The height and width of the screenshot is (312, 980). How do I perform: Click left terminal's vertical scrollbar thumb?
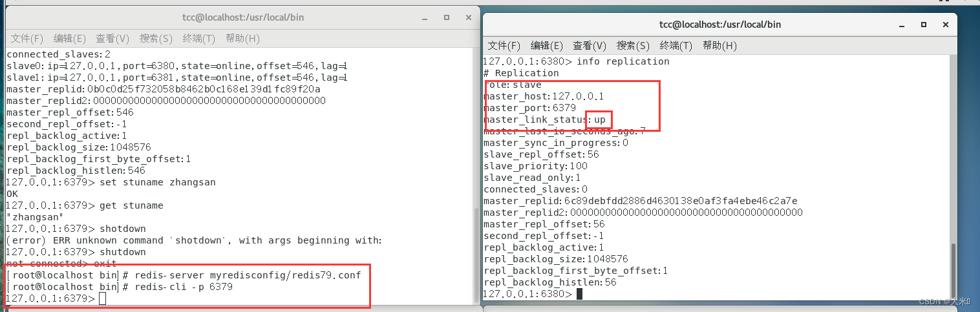tap(478, 256)
